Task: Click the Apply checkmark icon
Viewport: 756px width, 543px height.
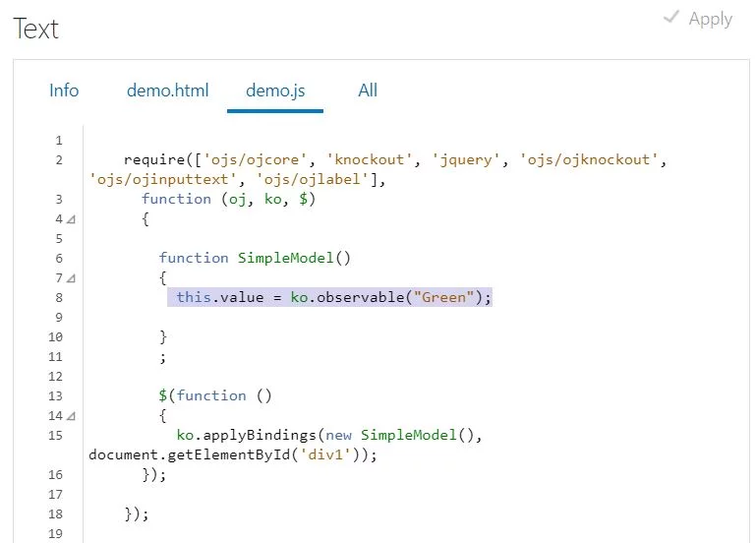Action: click(670, 17)
